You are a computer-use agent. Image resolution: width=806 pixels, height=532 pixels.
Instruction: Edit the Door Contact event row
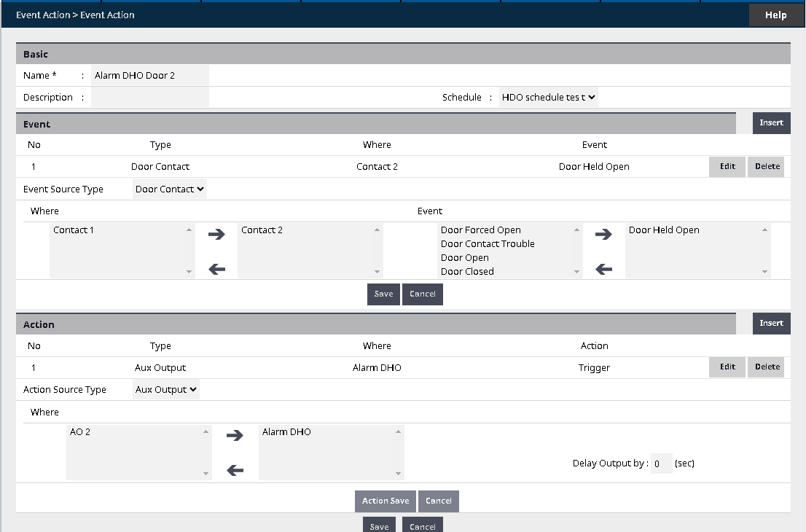click(727, 166)
